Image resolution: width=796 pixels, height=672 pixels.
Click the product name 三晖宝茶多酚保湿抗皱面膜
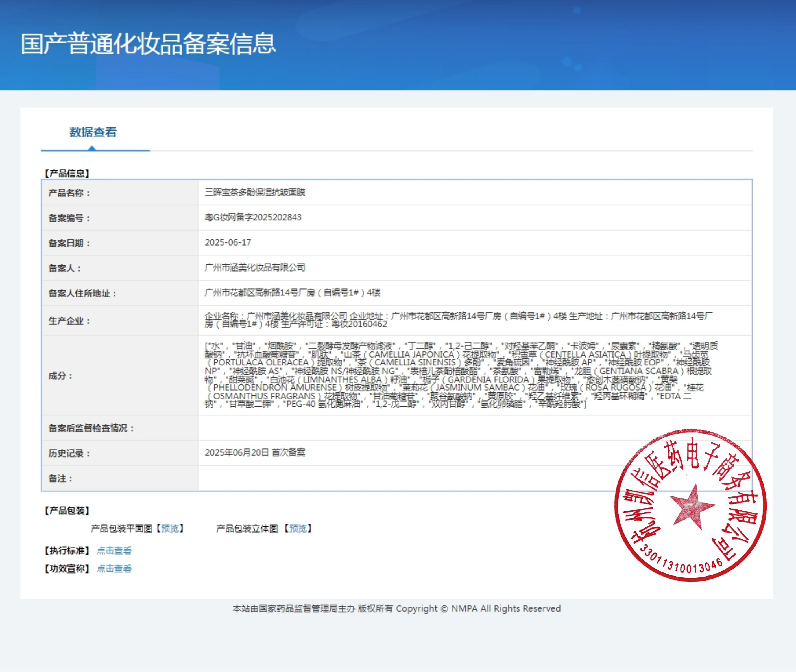(254, 192)
